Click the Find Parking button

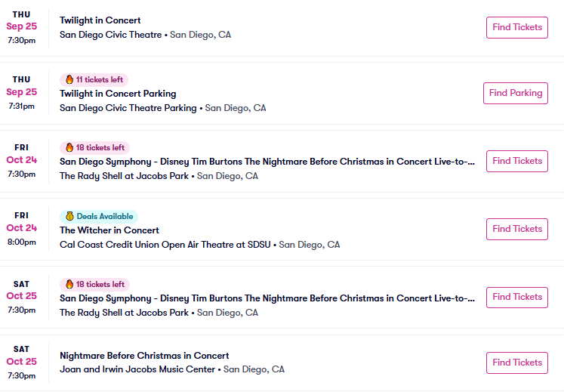[x=515, y=93]
